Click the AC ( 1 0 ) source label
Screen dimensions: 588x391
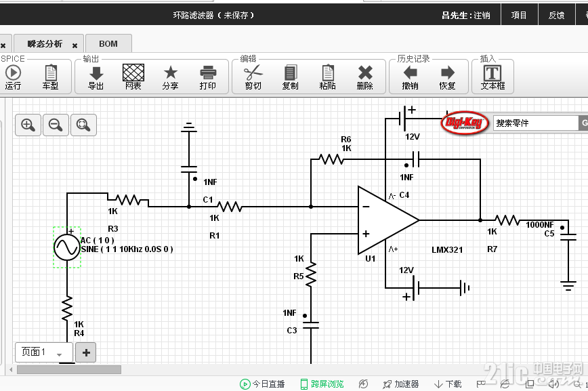pos(98,241)
